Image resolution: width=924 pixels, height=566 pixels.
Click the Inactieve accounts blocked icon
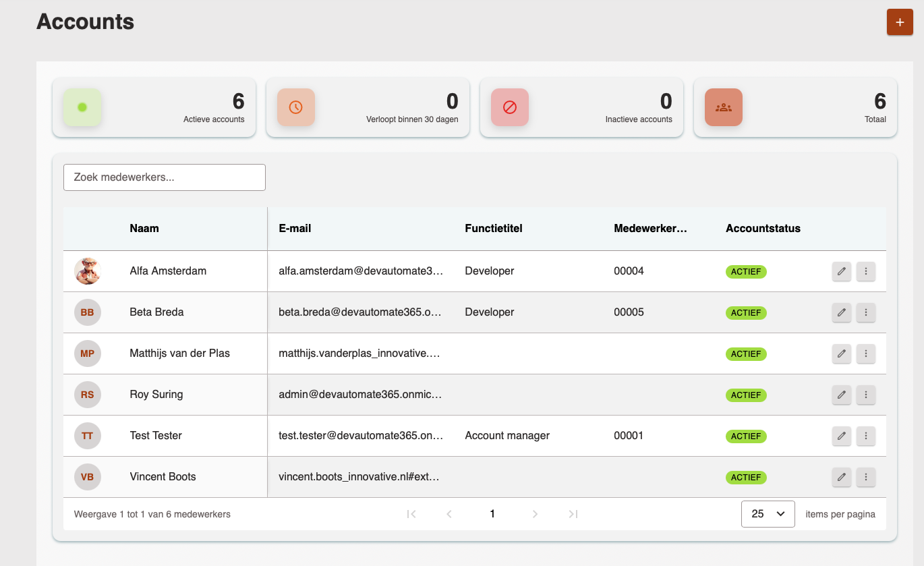[510, 107]
